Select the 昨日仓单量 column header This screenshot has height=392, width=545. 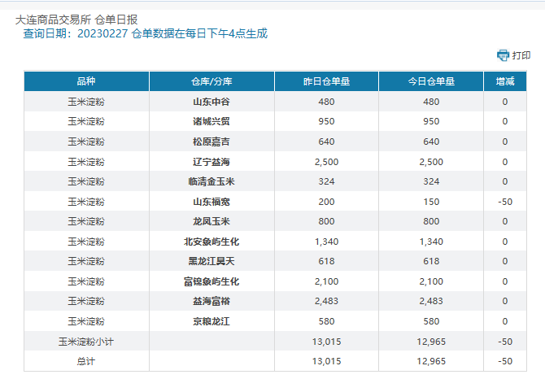tap(326, 82)
